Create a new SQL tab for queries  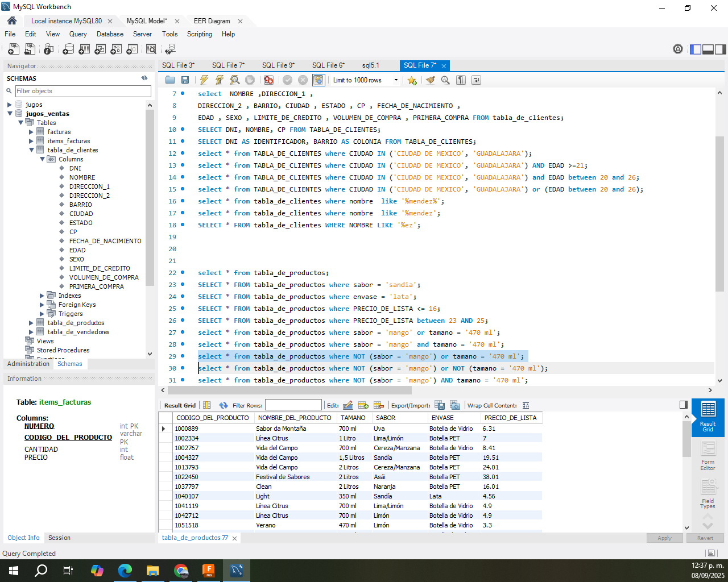point(14,49)
